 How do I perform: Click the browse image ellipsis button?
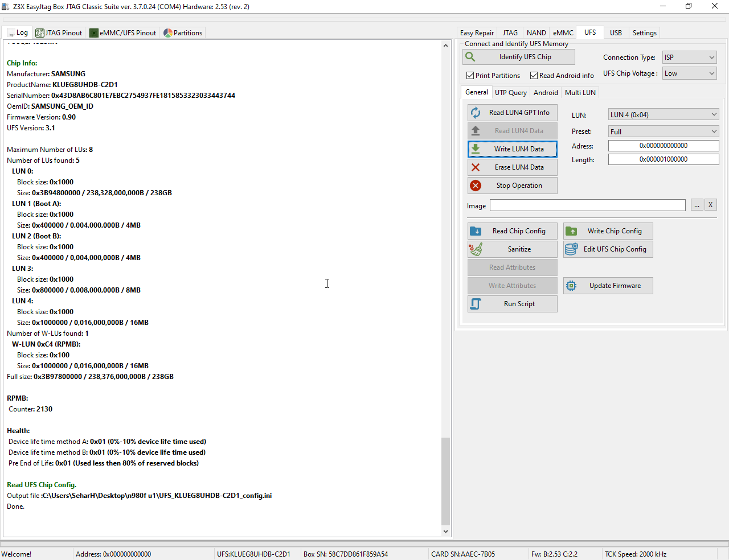click(697, 205)
